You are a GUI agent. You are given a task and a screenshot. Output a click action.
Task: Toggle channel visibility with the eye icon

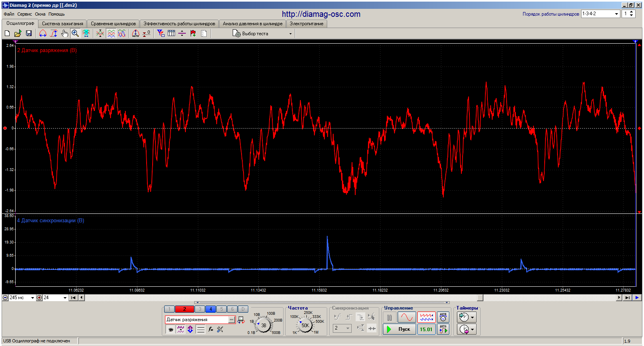[x=171, y=330]
